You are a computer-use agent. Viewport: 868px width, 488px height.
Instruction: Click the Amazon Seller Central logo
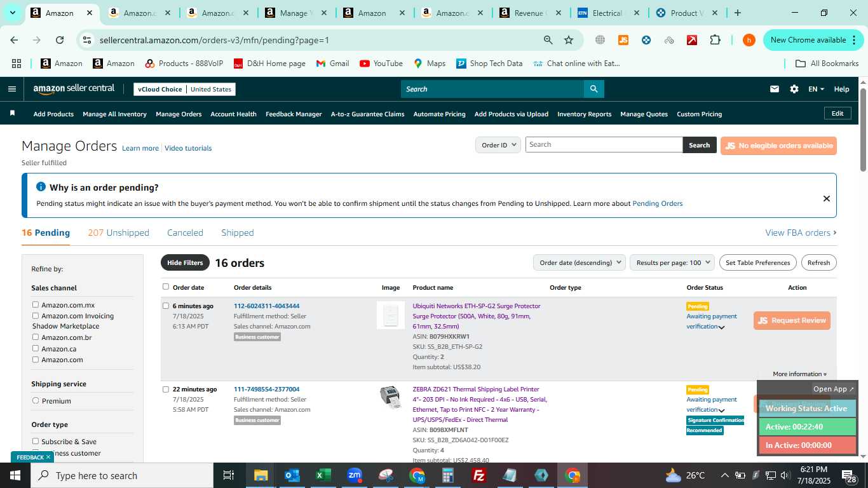click(x=74, y=89)
